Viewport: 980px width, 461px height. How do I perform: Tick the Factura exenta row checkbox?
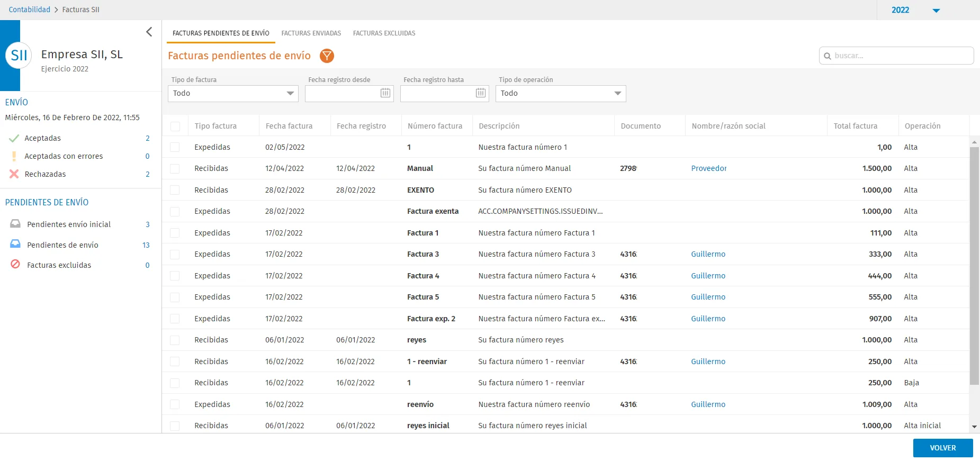point(175,212)
